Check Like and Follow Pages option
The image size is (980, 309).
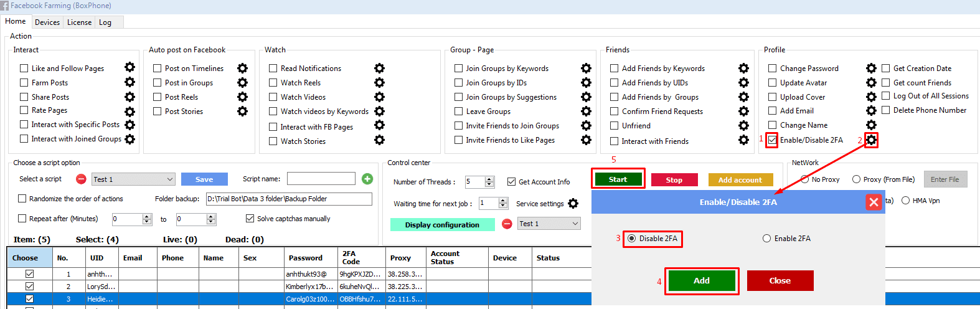coord(24,69)
